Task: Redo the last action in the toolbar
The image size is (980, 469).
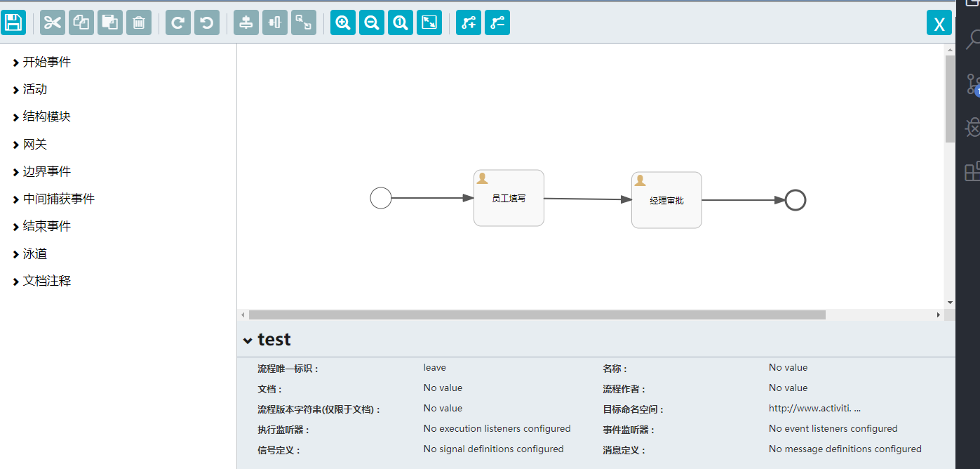Action: click(x=178, y=22)
